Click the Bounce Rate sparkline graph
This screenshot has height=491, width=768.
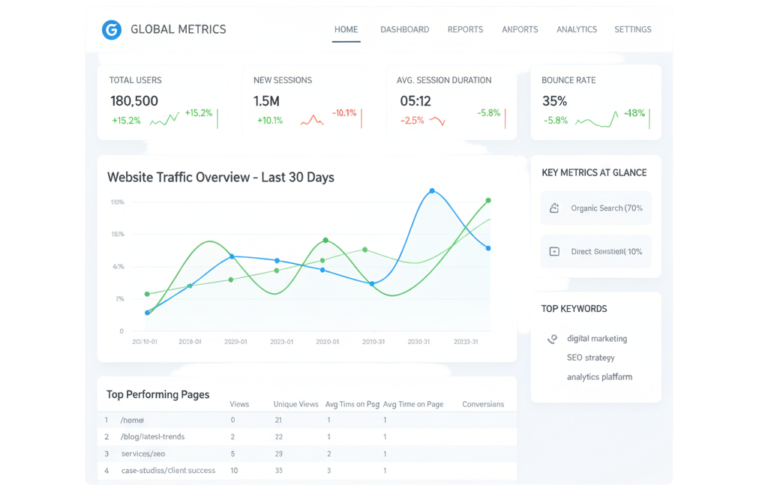coord(596,121)
